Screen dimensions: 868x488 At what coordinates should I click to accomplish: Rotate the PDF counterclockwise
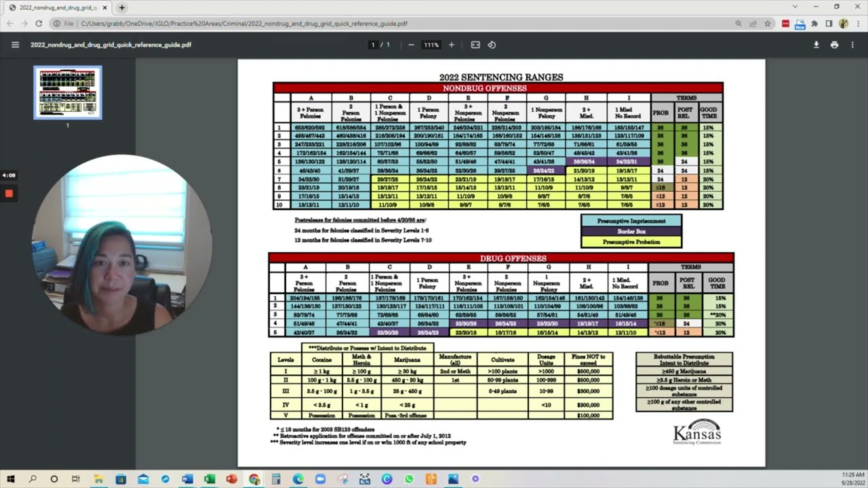tap(492, 45)
